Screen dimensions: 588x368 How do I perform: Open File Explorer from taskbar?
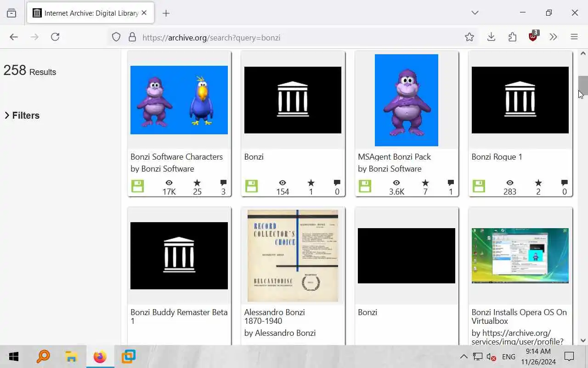coord(71,356)
